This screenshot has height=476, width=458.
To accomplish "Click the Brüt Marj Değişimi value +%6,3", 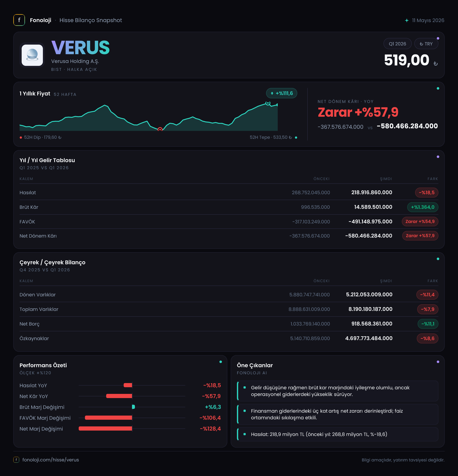I will pyautogui.click(x=213, y=407).
